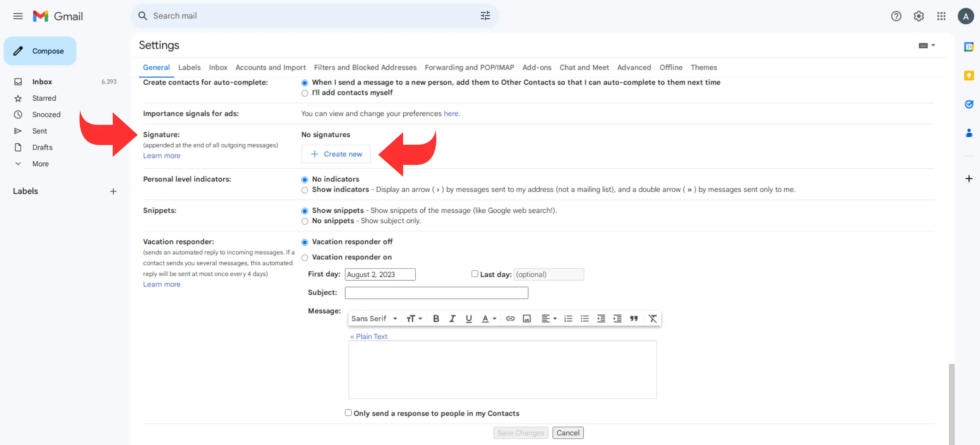The height and width of the screenshot is (445, 980).
Task: Indent more in message toolbar
Action: click(x=617, y=318)
